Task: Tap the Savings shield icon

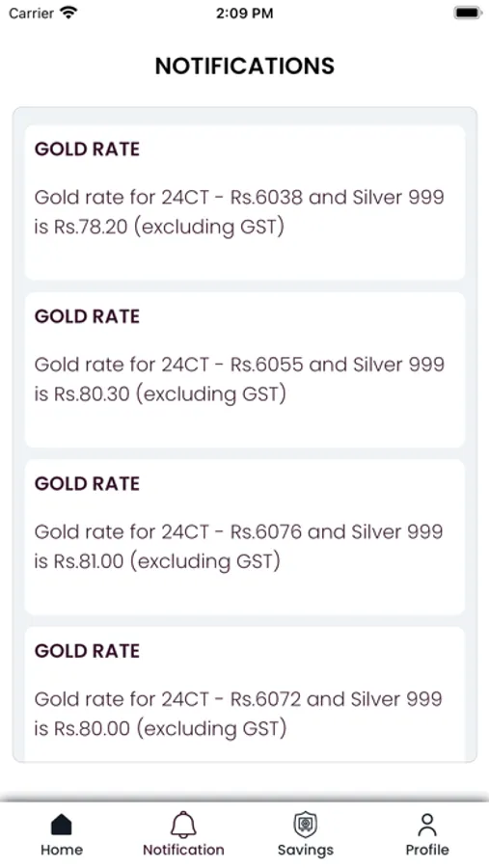Action: click(305, 825)
